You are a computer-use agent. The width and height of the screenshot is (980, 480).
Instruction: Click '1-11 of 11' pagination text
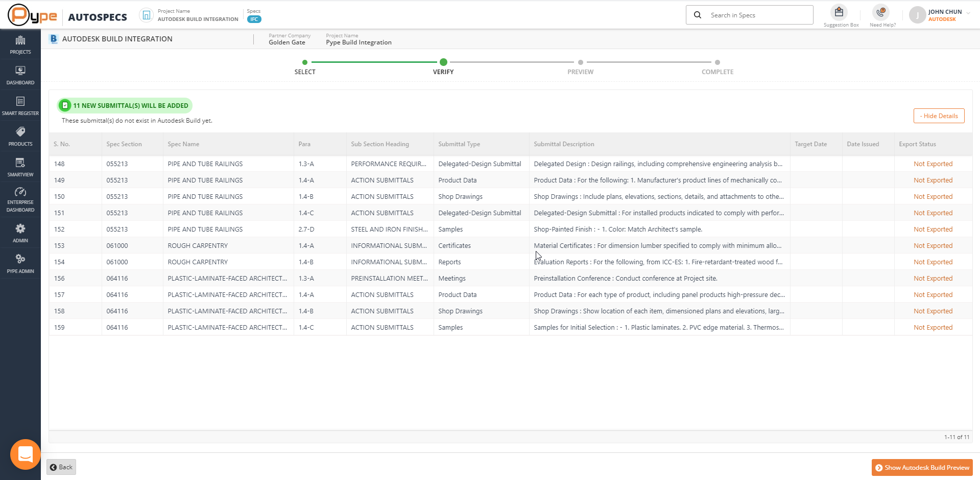[957, 437]
